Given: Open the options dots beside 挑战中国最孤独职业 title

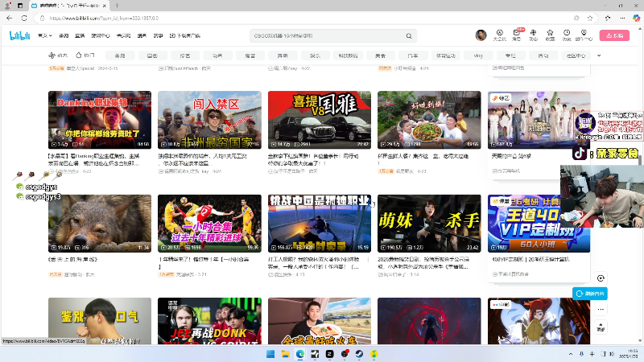Looking at the screenshot, I should 368,259.
